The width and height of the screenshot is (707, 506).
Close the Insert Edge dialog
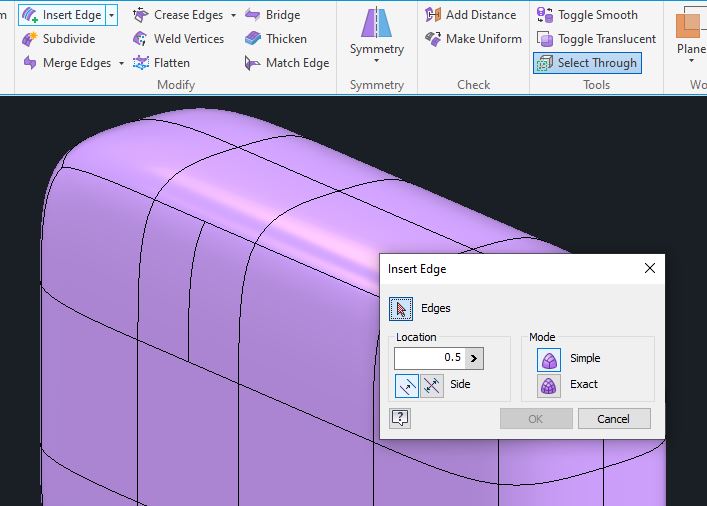[650, 268]
